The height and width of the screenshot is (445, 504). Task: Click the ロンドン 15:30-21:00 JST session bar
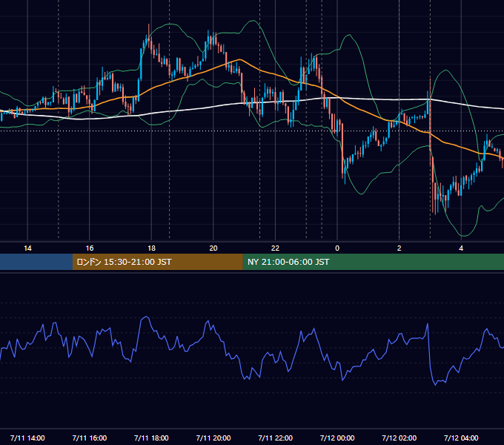[157, 262]
